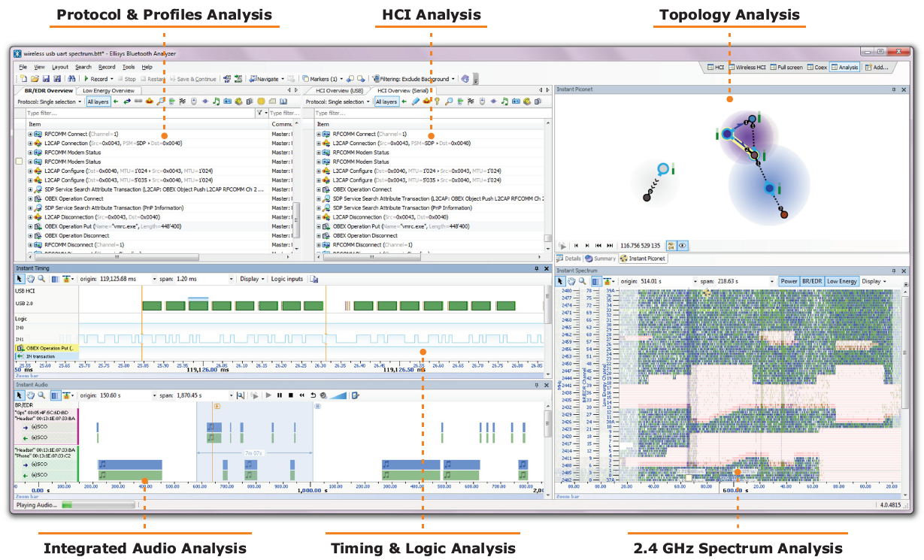
Task: Click the binoculars find icon in main toolbar
Action: point(72,79)
